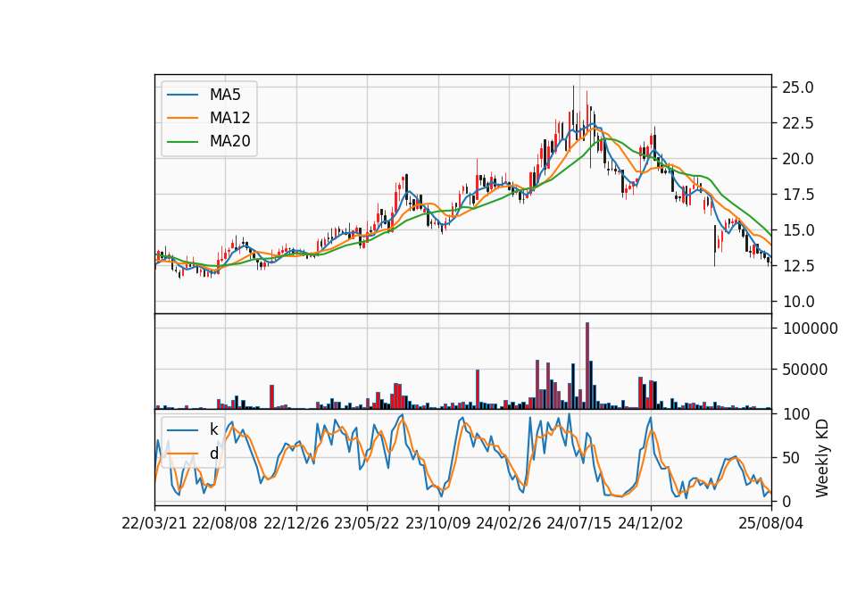This screenshot has width=857, height=616.
Task: Click the 22.5 price axis tick label
Action: click(x=798, y=123)
